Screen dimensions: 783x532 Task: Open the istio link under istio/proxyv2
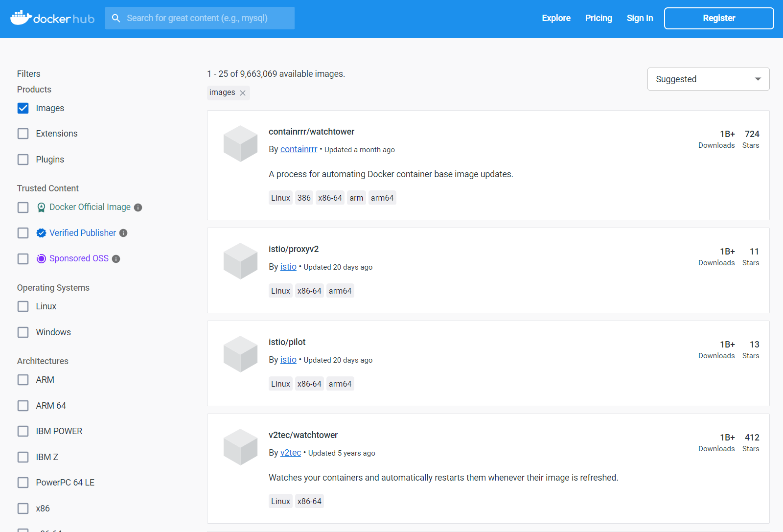pos(288,267)
